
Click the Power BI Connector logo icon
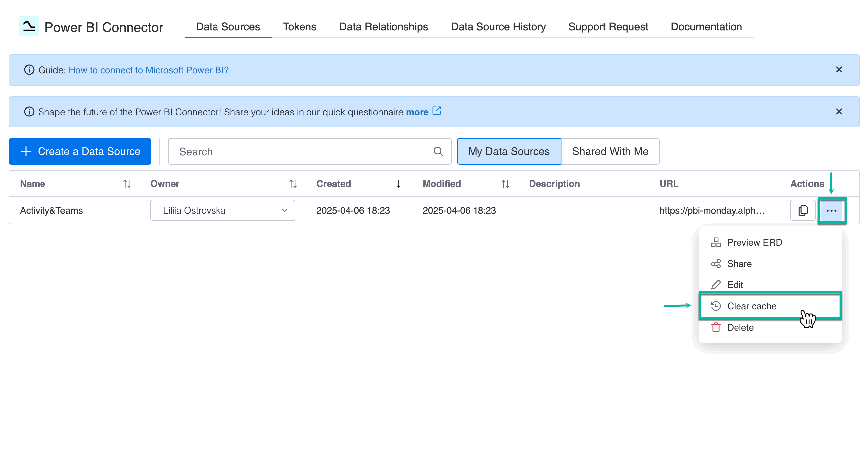29,27
